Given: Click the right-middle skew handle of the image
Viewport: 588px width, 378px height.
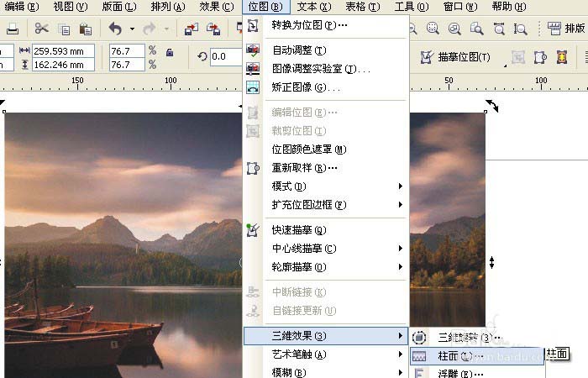Looking at the screenshot, I should [491, 262].
